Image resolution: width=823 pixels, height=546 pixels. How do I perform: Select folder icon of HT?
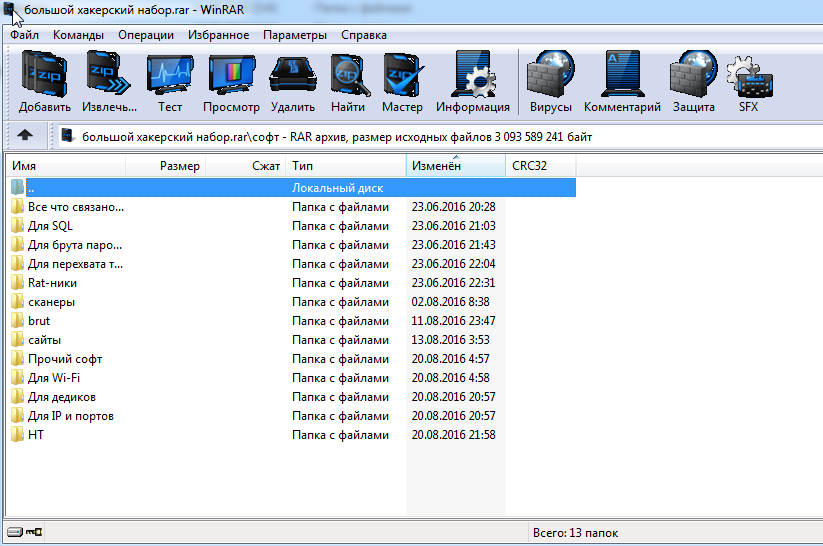(x=17, y=435)
